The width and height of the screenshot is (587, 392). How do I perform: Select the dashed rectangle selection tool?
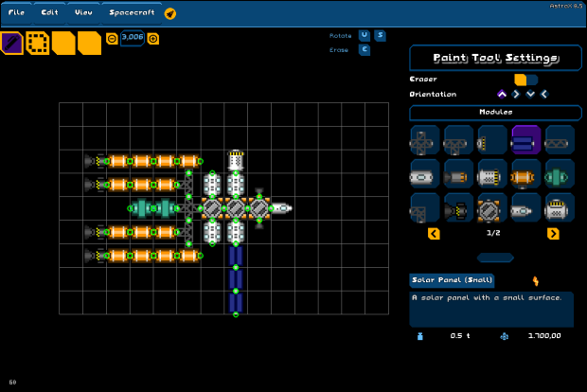coord(38,43)
